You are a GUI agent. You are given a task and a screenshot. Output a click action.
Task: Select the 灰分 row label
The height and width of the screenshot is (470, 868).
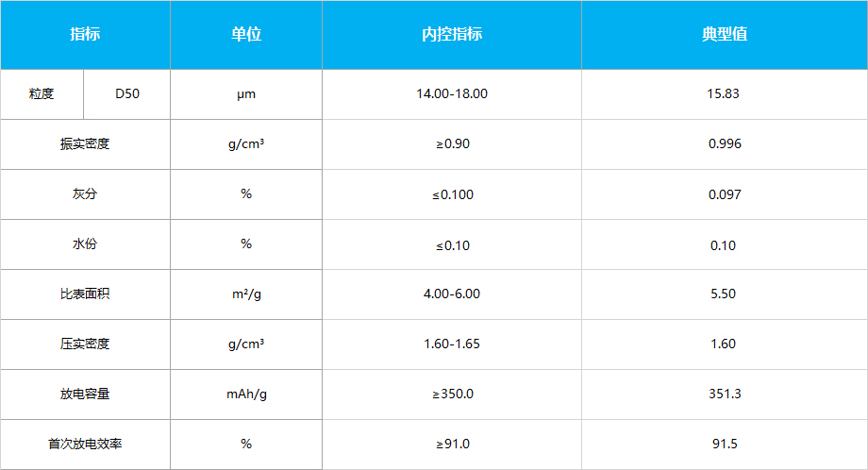click(85, 194)
